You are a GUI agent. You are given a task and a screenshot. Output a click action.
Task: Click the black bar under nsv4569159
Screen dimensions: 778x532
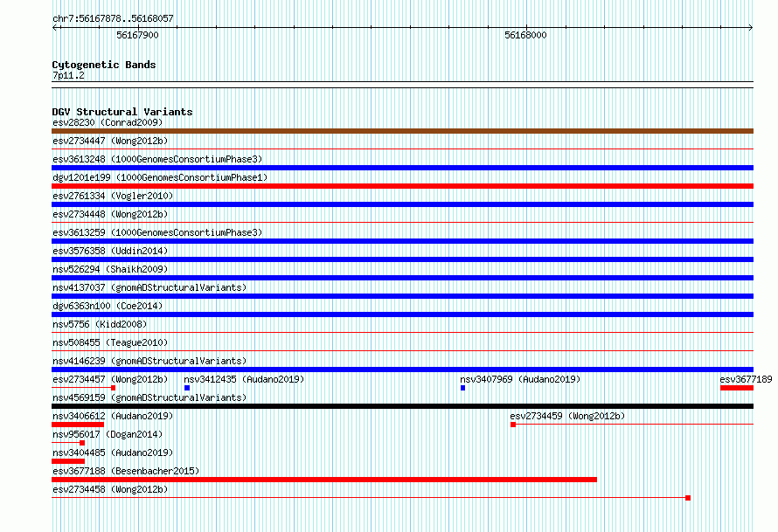coord(402,406)
